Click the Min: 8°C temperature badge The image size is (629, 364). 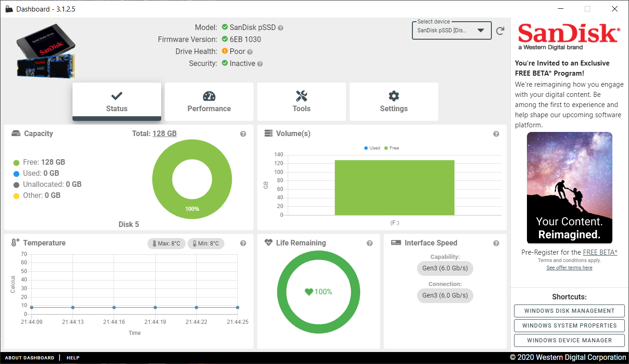206,243
